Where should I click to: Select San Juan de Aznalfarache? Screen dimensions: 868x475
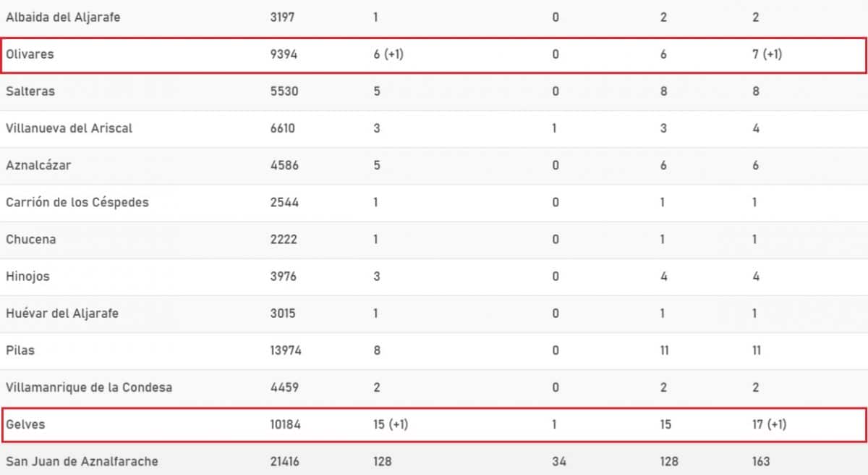tap(82, 461)
